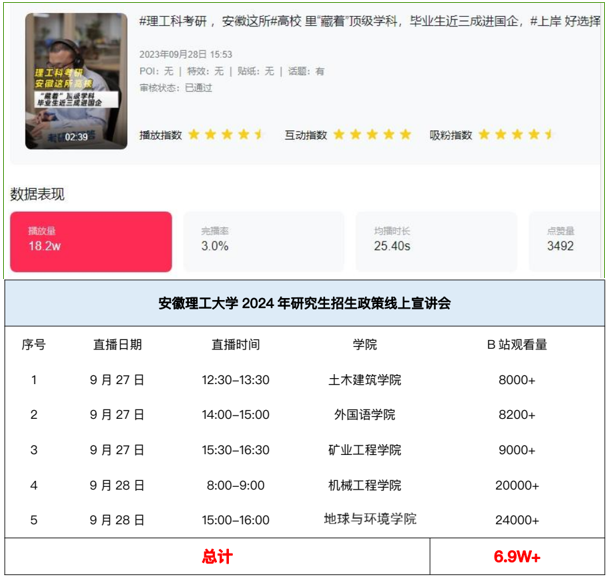Click the publish date 2023年09月28日 15:53
The width and height of the screenshot is (609, 578).
coord(186,55)
